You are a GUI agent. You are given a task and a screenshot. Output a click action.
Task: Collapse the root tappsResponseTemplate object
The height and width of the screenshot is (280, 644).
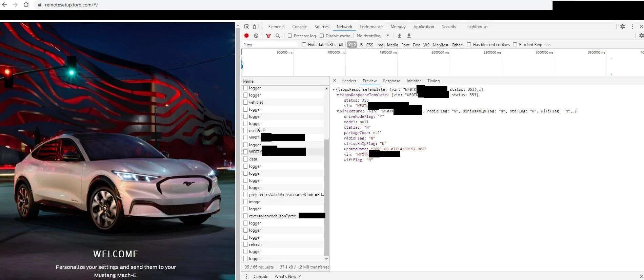tap(334, 89)
